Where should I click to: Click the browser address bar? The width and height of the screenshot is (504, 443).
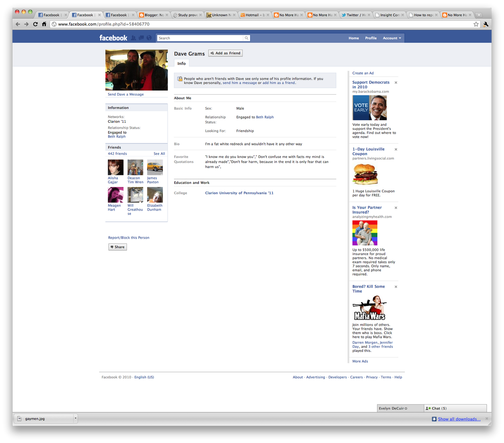(265, 24)
